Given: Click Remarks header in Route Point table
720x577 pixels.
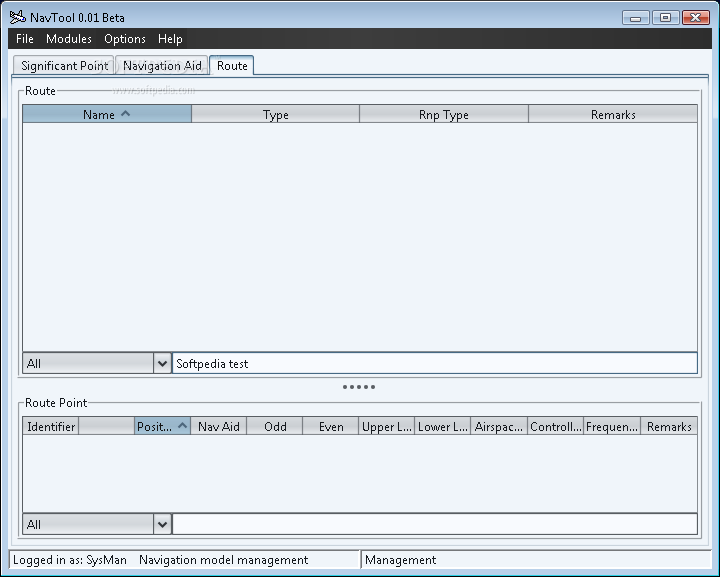Looking at the screenshot, I should pos(669,426).
